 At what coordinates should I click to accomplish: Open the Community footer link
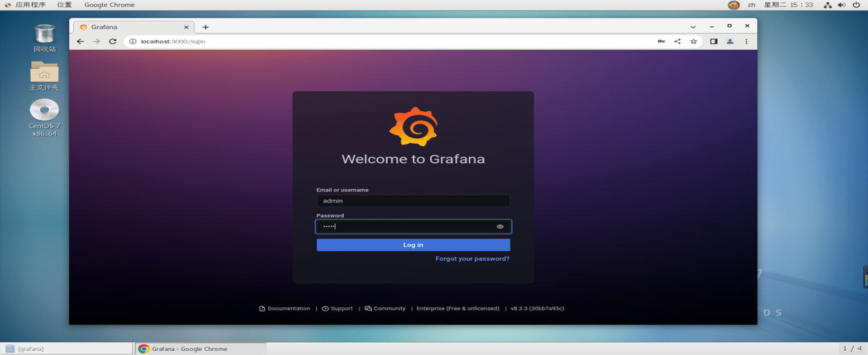(385, 308)
